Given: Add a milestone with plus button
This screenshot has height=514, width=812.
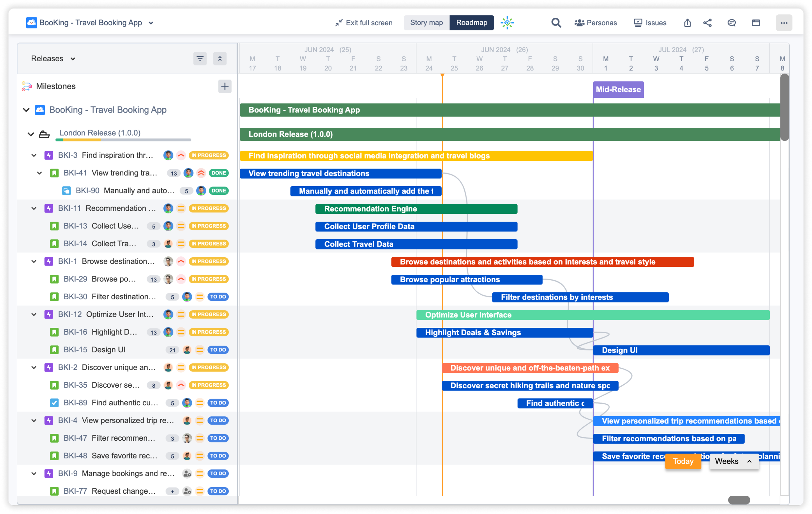Looking at the screenshot, I should 224,86.
